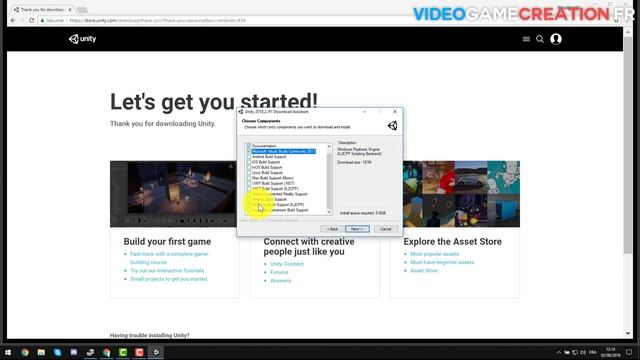The height and width of the screenshot is (360, 640).
Task: Click the component list scroll-up arrow
Action: (x=329, y=146)
